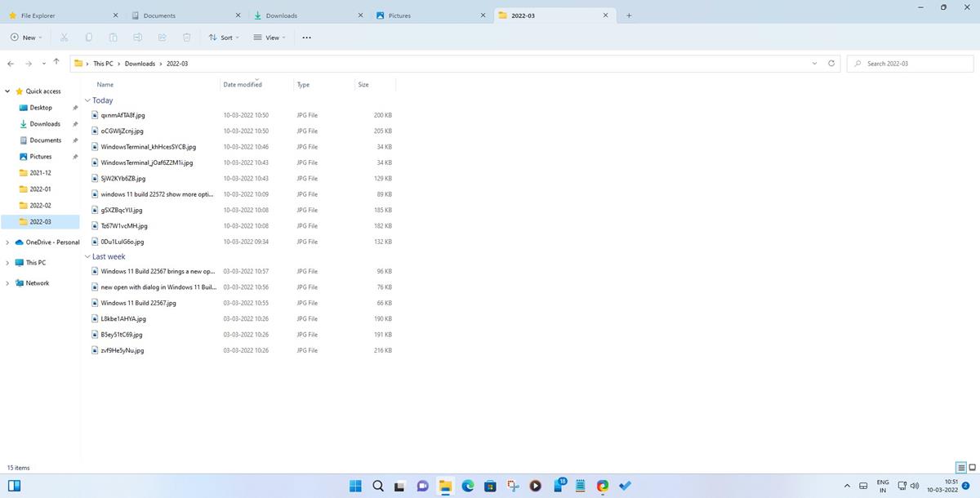Viewport: 980px width, 498px height.
Task: Expand the This PC tree node
Action: tap(7, 263)
